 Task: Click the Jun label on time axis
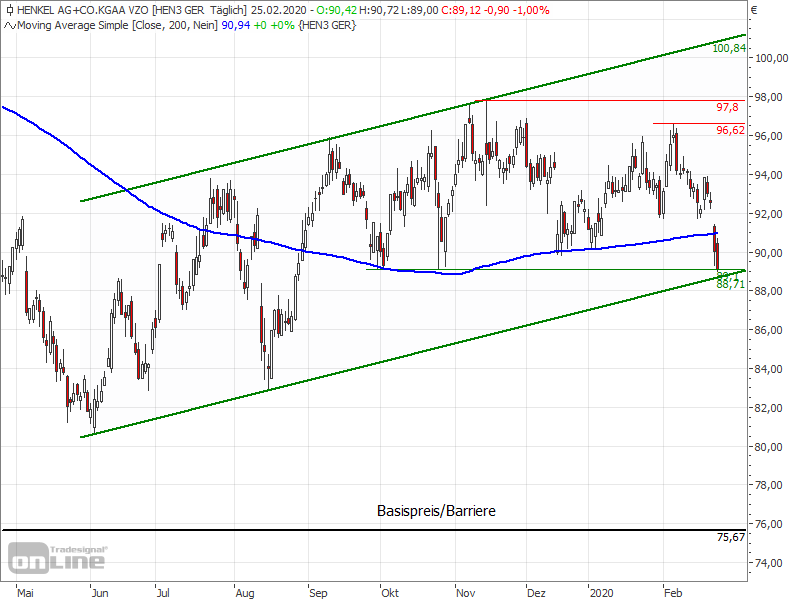[100, 593]
